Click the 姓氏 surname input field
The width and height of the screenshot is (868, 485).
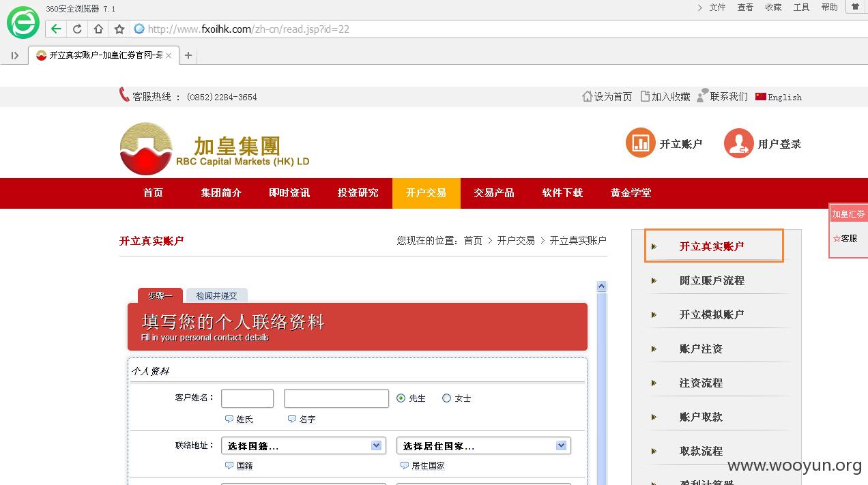[x=247, y=398]
